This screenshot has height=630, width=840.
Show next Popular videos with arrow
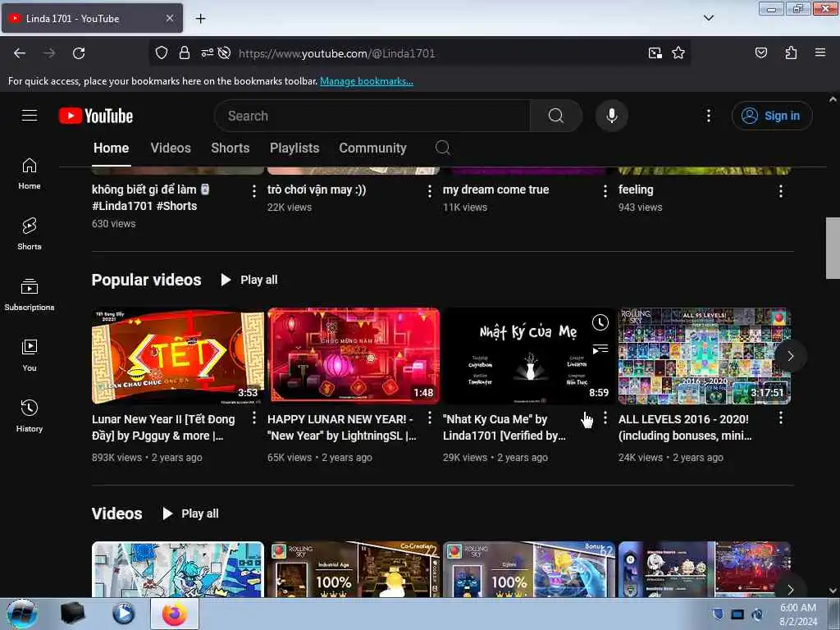790,356
